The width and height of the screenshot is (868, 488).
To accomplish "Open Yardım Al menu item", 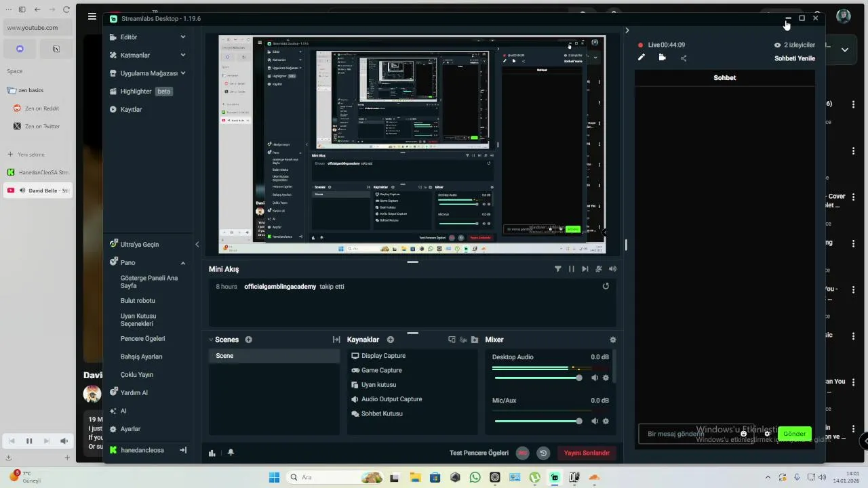I will click(129, 392).
